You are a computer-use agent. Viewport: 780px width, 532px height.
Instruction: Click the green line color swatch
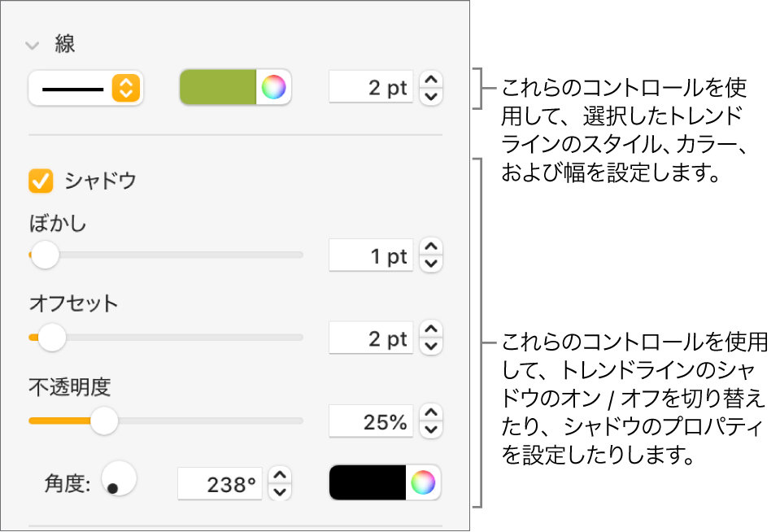(218, 88)
